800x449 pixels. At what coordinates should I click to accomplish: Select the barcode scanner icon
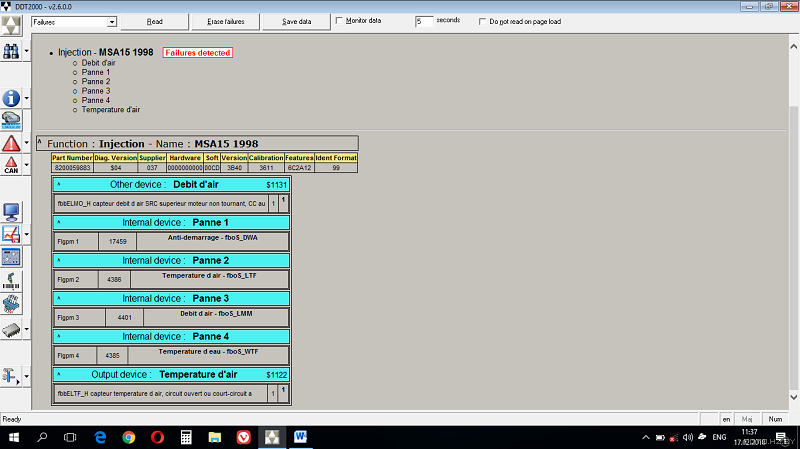[11, 281]
